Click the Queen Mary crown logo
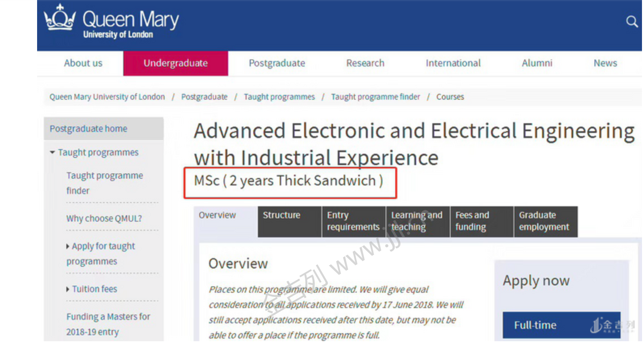 pyautogui.click(x=60, y=18)
